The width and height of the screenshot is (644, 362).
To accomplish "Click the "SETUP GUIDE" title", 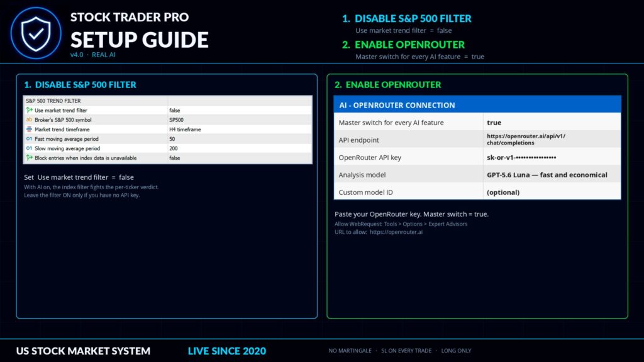I will pos(140,40).
